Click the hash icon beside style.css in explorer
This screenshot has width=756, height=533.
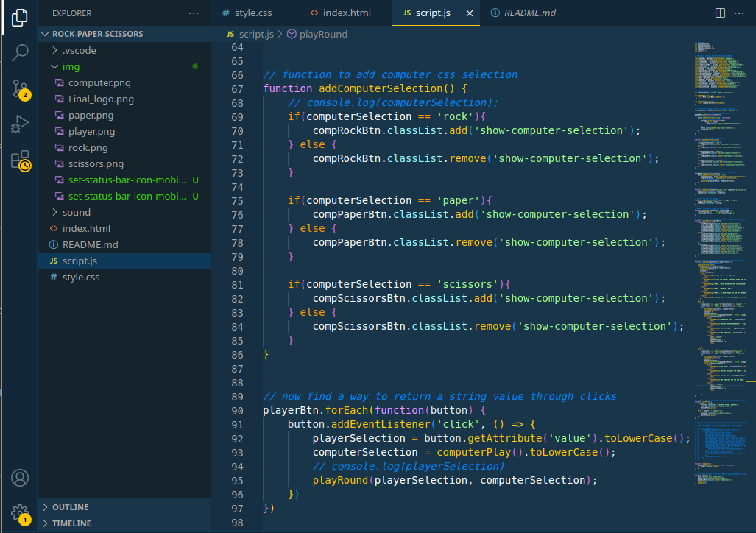[x=54, y=278]
